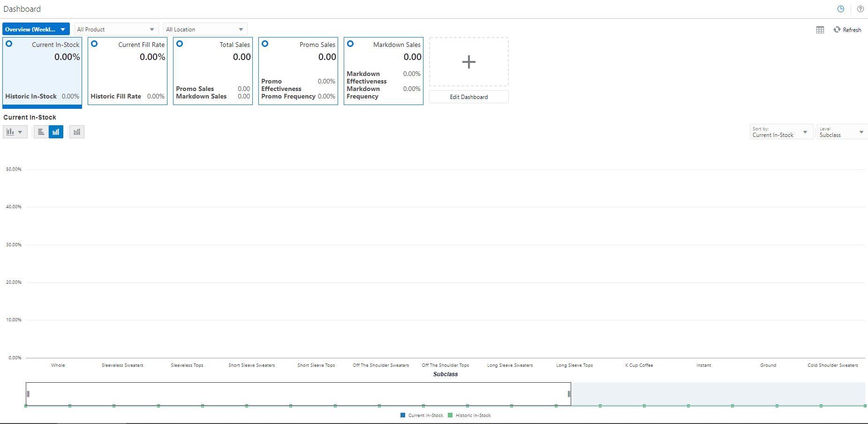
Task: Select the Current Fill Rate tile radio button
Action: [x=94, y=44]
